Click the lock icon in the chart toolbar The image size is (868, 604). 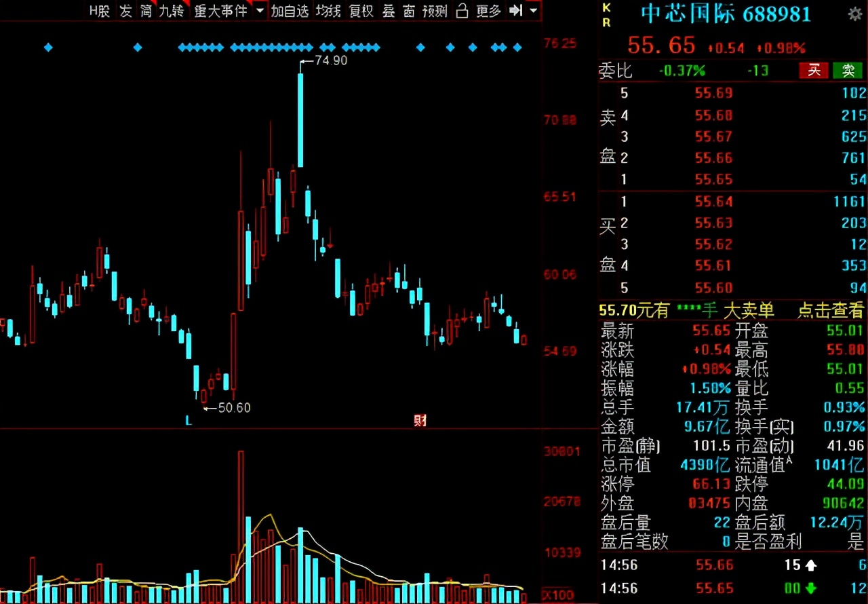462,11
